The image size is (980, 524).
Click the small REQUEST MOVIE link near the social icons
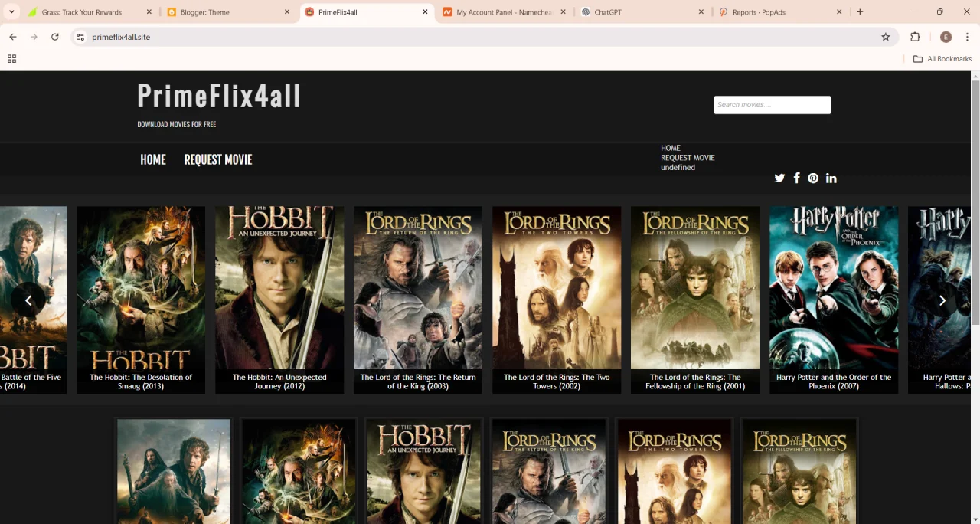pos(688,158)
